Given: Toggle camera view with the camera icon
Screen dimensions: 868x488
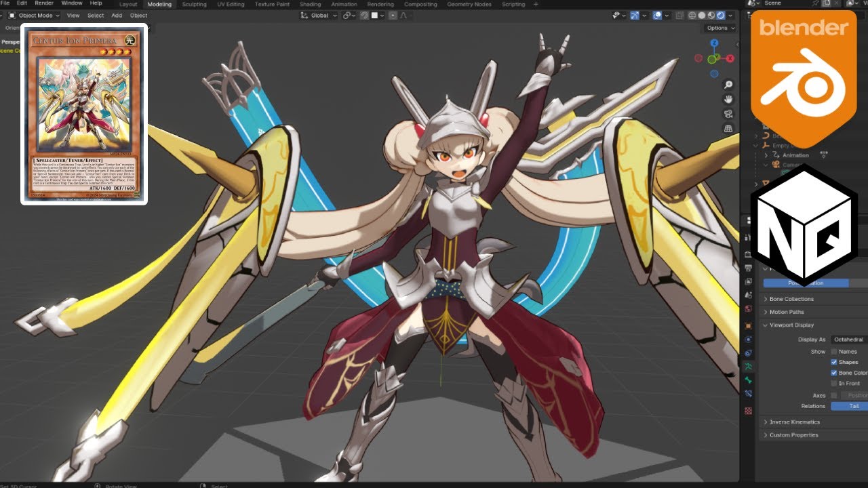Looking at the screenshot, I should (728, 114).
